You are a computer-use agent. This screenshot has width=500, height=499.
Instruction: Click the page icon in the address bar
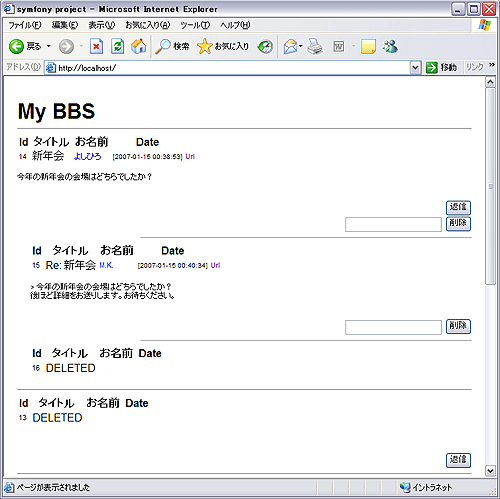click(x=50, y=68)
